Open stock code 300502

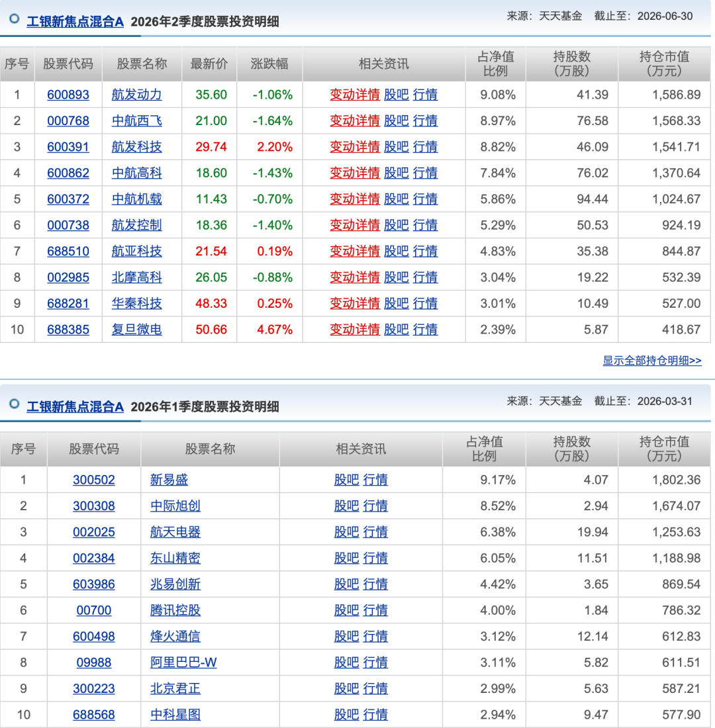pos(94,480)
